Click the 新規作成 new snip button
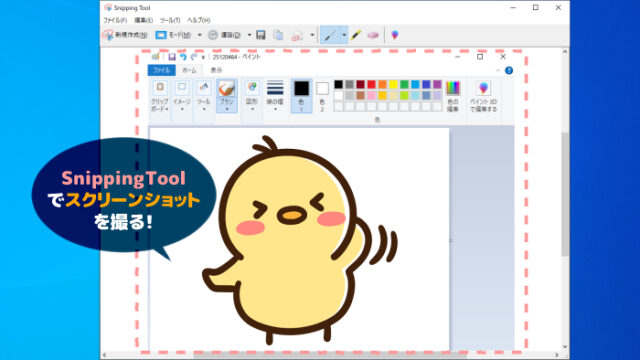 pos(125,35)
